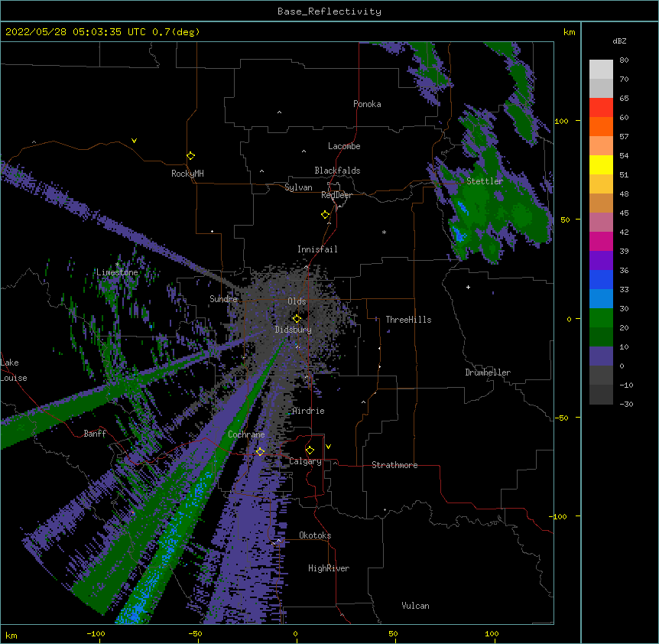The height and width of the screenshot is (644, 659).
Task: Click the yellow V marker east of Calgary
Action: [x=328, y=447]
